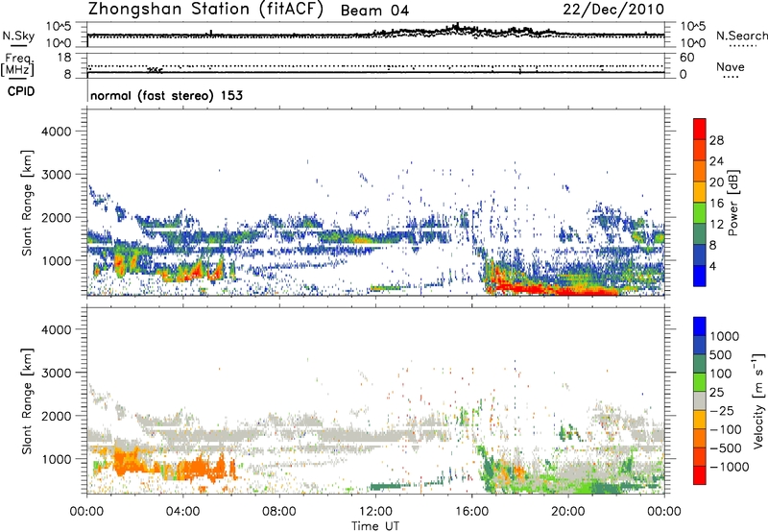Pick the orange Power segment between 20 and 24

(x=700, y=172)
